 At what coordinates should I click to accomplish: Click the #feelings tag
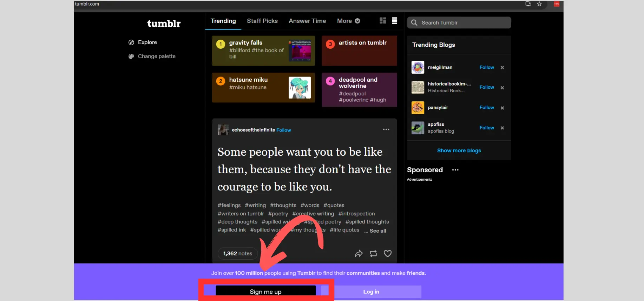[229, 205]
